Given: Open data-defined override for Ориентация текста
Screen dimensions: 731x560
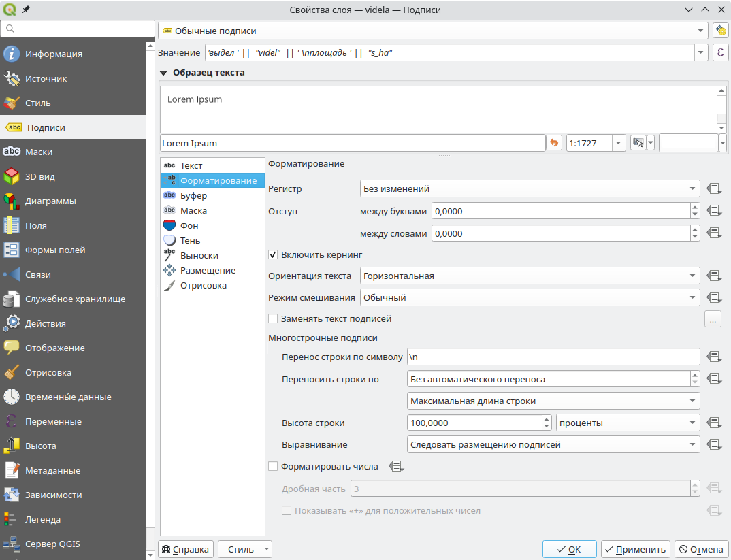Looking at the screenshot, I should 714,276.
